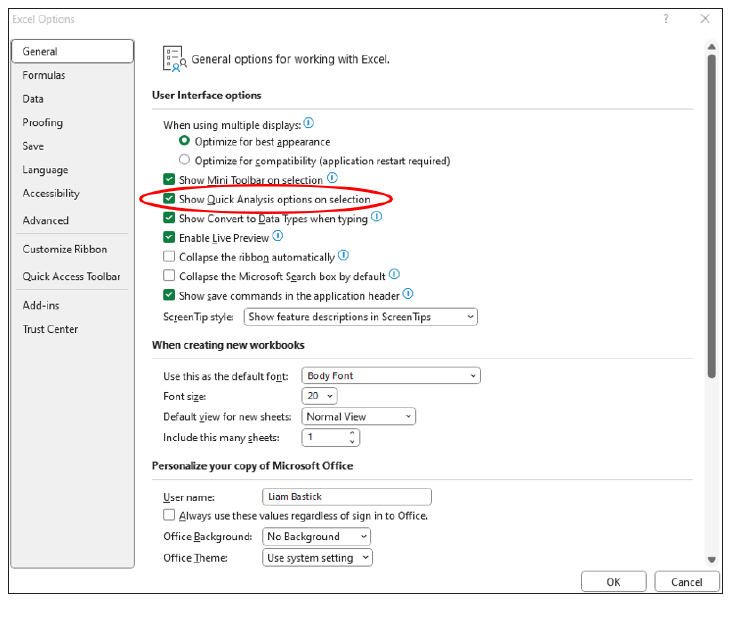730x619 pixels.
Task: Click info icon next to multiple displays
Action: (309, 123)
